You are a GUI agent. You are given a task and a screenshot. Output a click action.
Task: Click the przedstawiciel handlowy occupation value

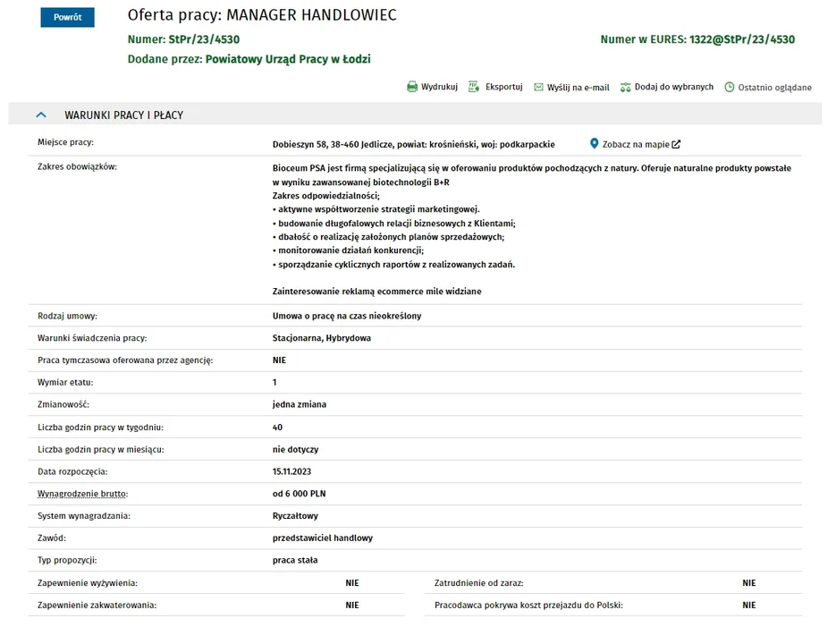point(323,538)
